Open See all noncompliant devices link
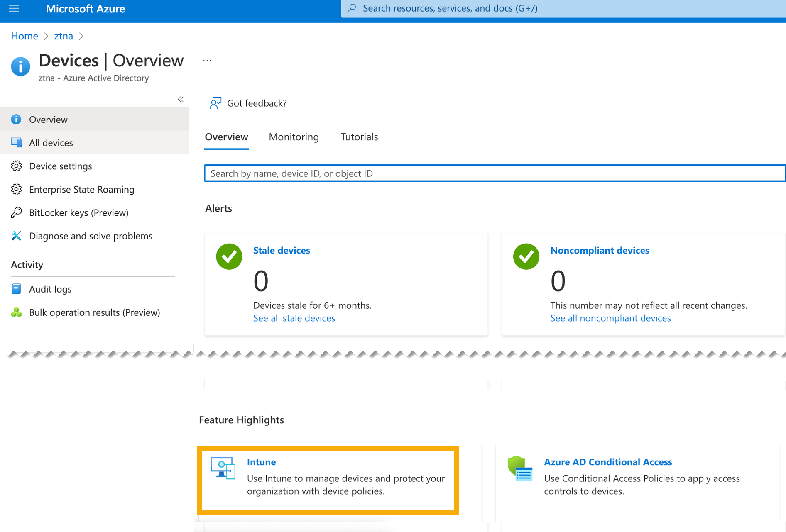Viewport: 786px width, 532px height. pyautogui.click(x=610, y=318)
